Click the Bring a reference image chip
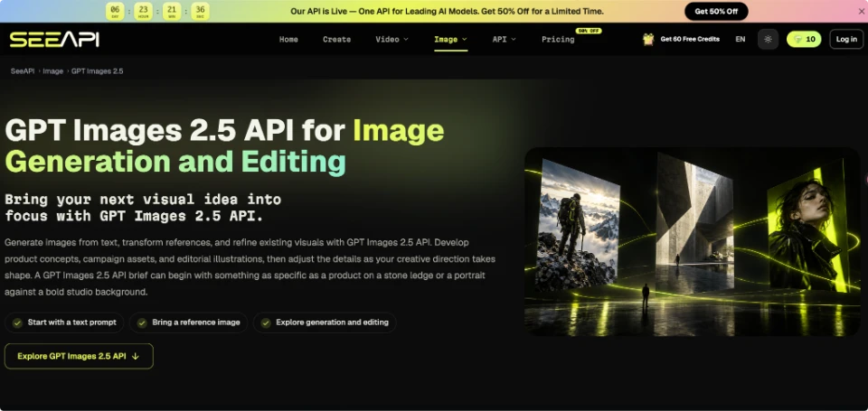The width and height of the screenshot is (868, 411). [189, 322]
